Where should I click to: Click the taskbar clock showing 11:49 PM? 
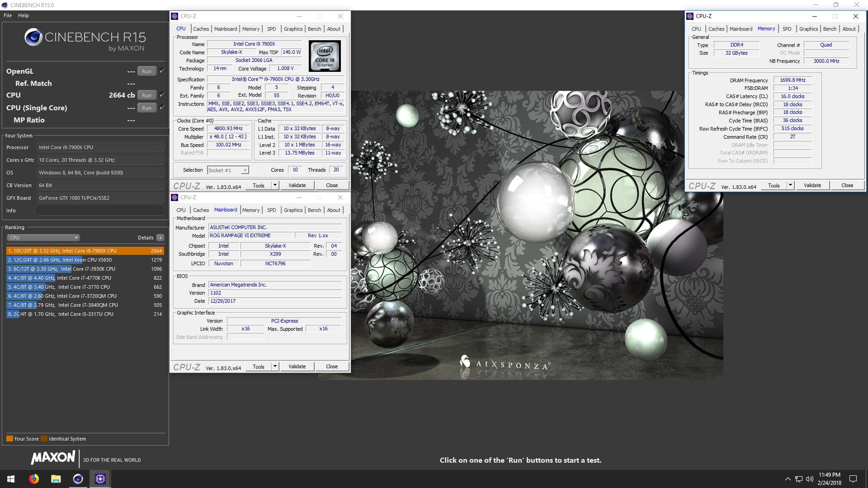[x=829, y=479]
